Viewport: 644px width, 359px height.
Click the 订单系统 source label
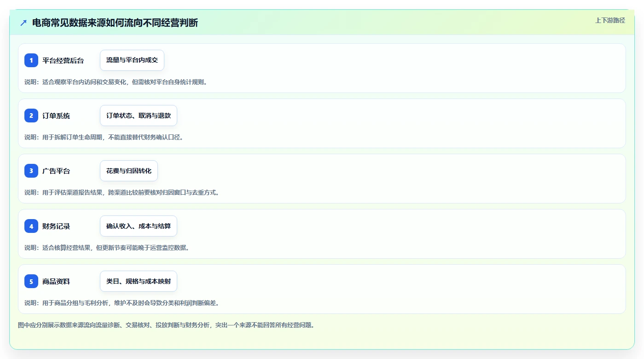click(56, 116)
